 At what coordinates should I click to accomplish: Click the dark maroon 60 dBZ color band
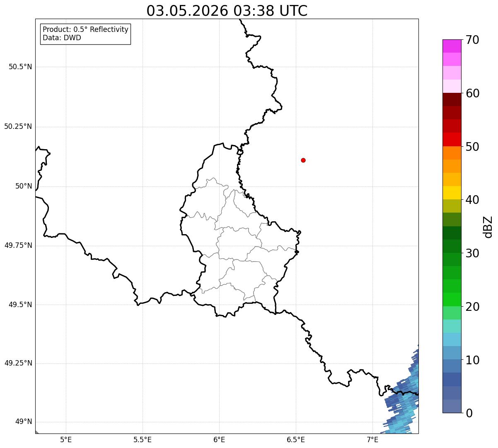pyautogui.click(x=452, y=99)
